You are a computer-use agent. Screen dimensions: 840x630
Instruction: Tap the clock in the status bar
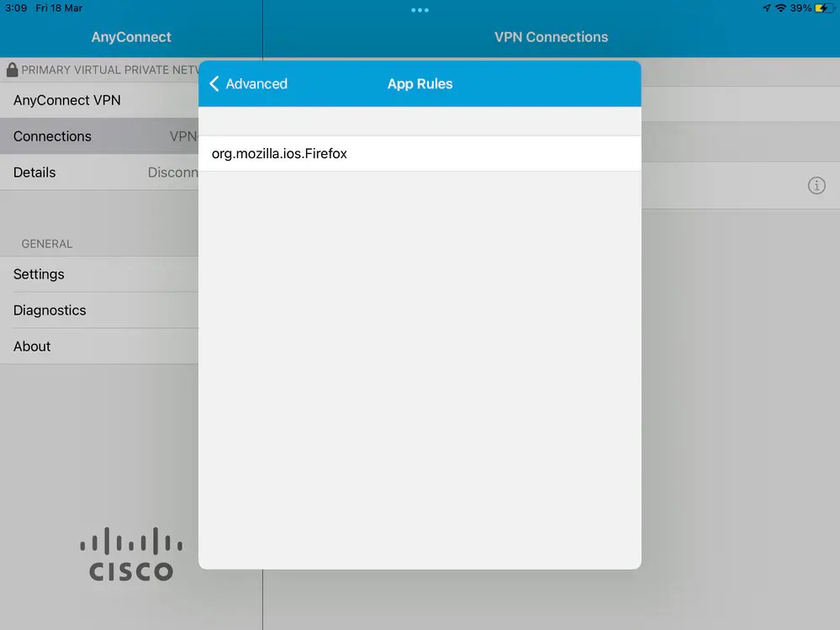click(16, 8)
